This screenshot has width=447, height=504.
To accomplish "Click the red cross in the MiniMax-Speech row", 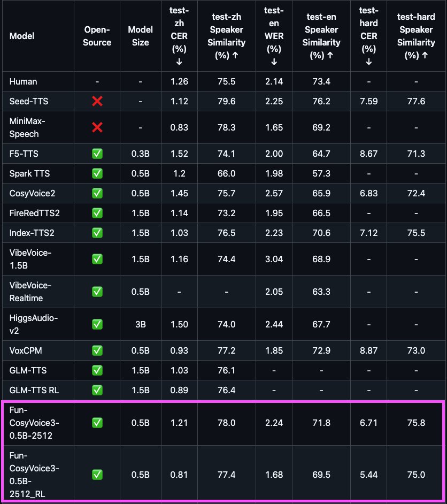I will [97, 127].
